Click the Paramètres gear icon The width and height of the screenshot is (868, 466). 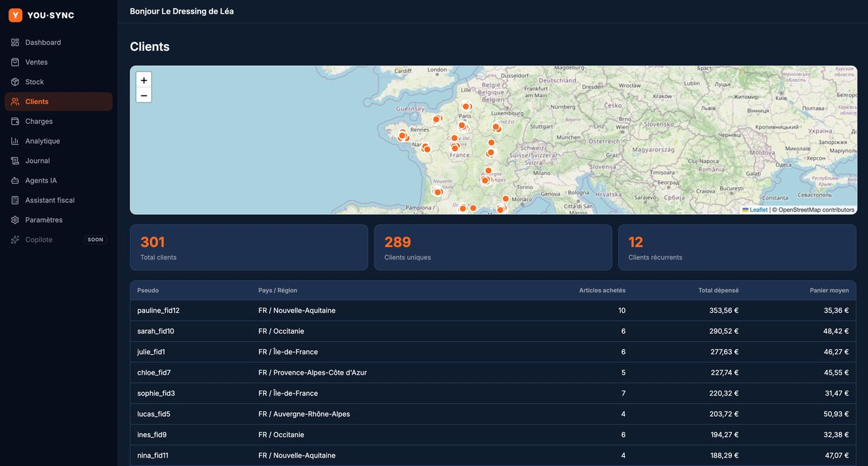coord(15,220)
